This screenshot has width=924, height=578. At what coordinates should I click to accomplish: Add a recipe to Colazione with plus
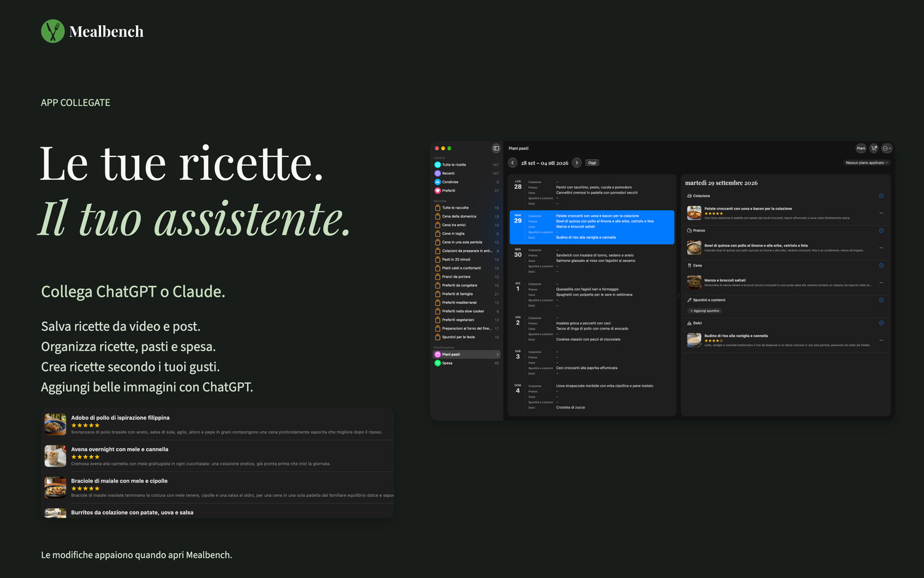(x=881, y=196)
